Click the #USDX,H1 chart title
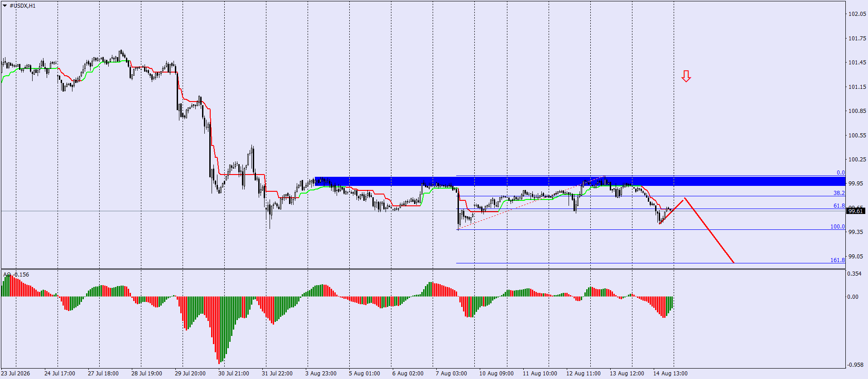Image resolution: width=868 pixels, height=379 pixels. click(x=23, y=6)
